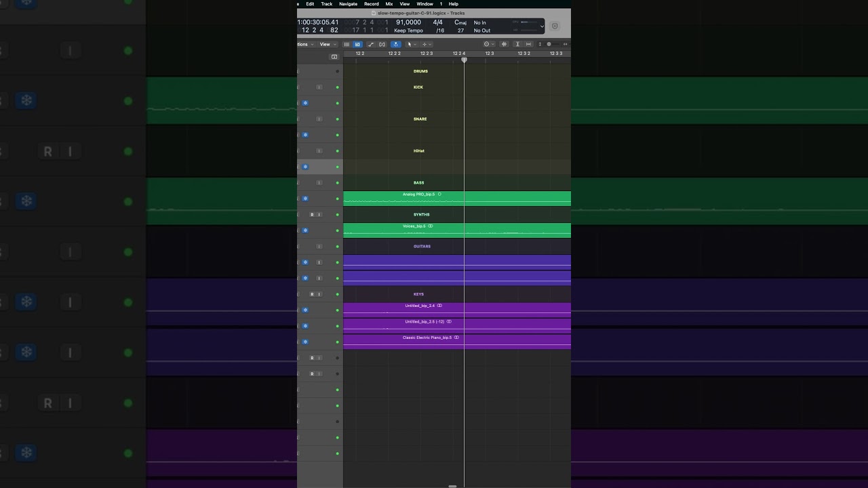The width and height of the screenshot is (868, 488).
Task: Freeze the Analog PRO_bip.5 track
Action: [305, 199]
